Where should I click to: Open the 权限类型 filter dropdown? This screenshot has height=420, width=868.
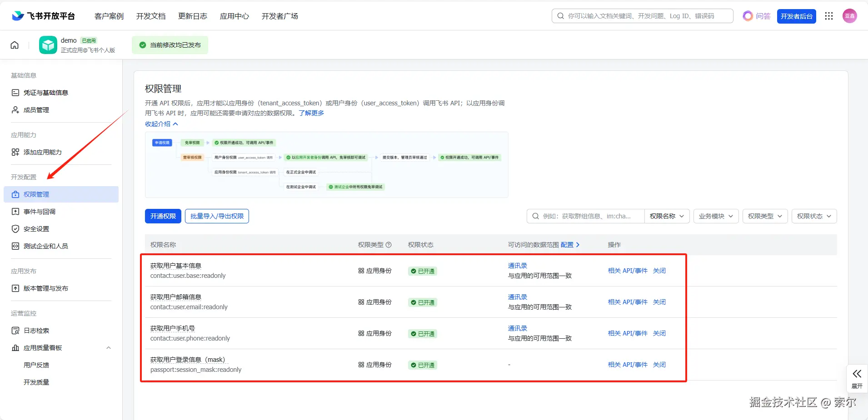click(765, 216)
